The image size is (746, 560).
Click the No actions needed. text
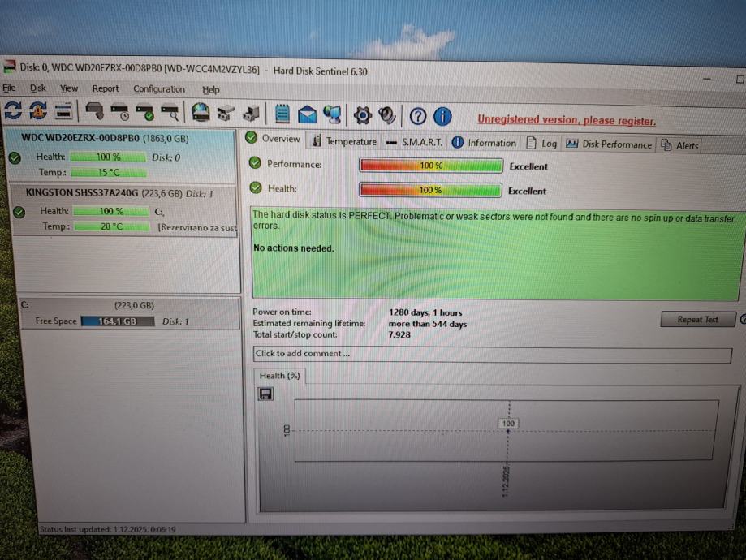294,248
